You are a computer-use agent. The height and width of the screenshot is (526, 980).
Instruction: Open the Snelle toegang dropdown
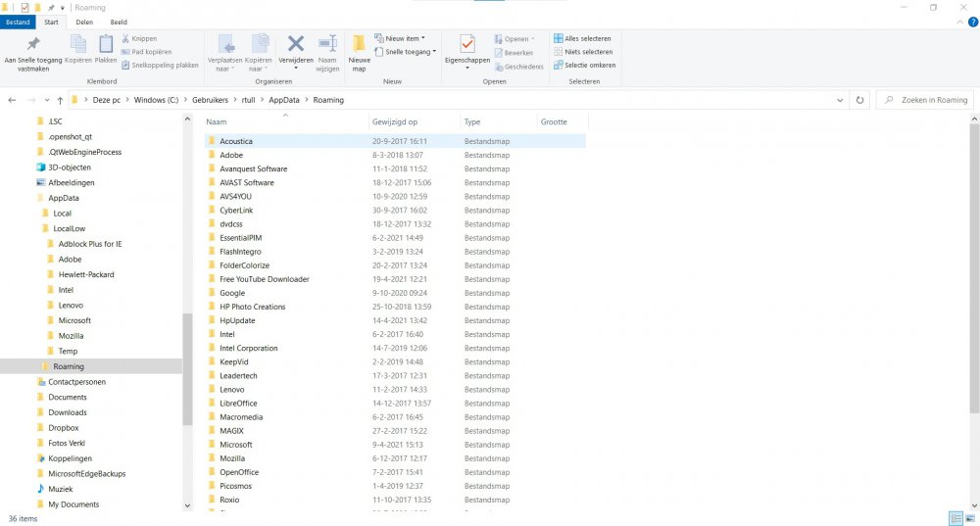click(x=410, y=52)
